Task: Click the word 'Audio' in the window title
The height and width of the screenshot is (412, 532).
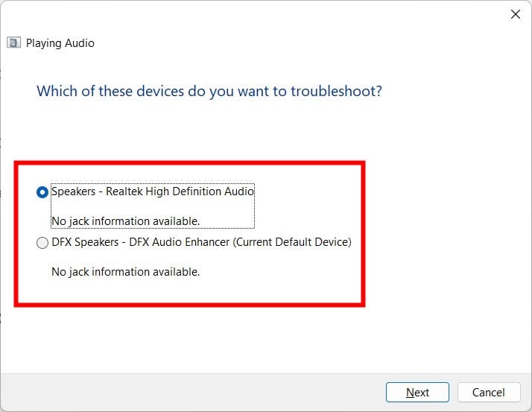Action: point(80,43)
